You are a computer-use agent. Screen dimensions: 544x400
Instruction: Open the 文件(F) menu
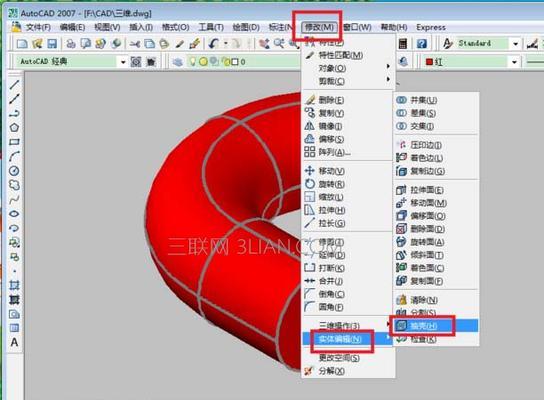click(x=38, y=27)
